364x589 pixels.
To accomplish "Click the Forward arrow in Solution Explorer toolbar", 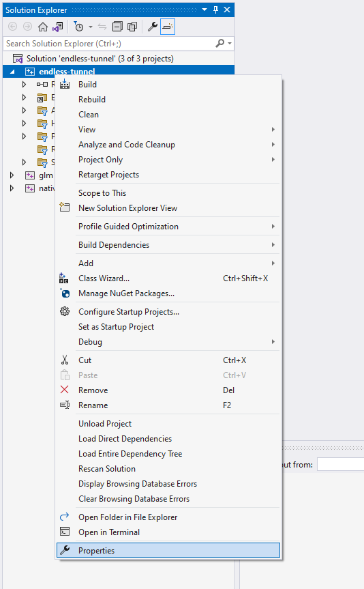I will pyautogui.click(x=28, y=27).
